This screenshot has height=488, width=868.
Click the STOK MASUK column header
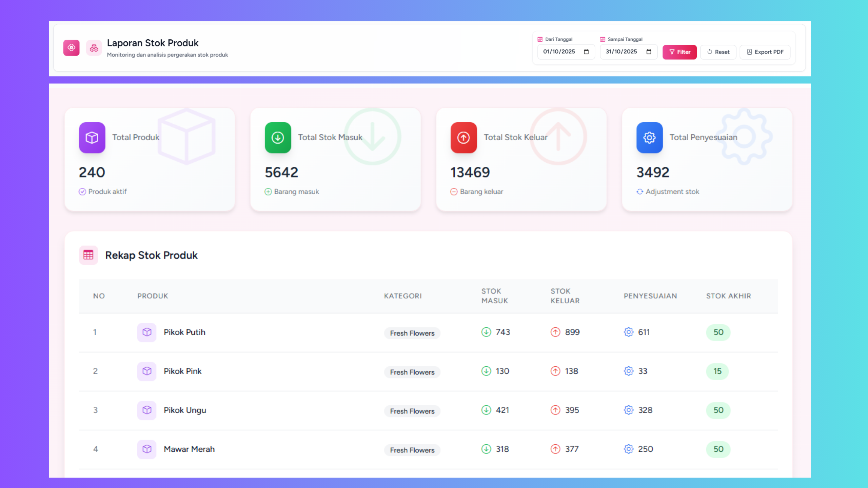[x=494, y=296]
